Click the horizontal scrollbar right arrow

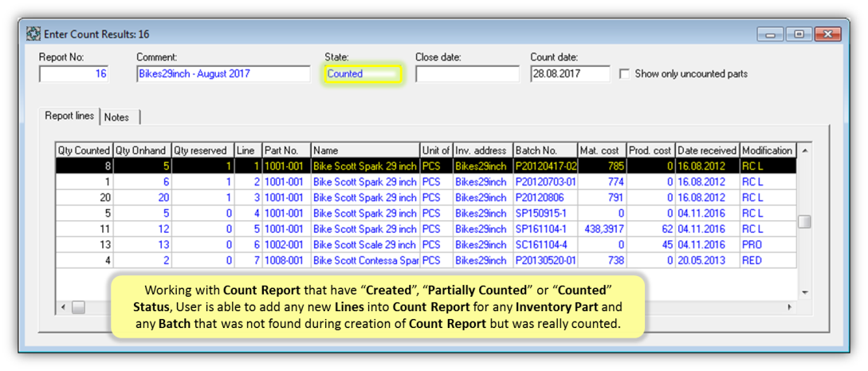point(790,306)
